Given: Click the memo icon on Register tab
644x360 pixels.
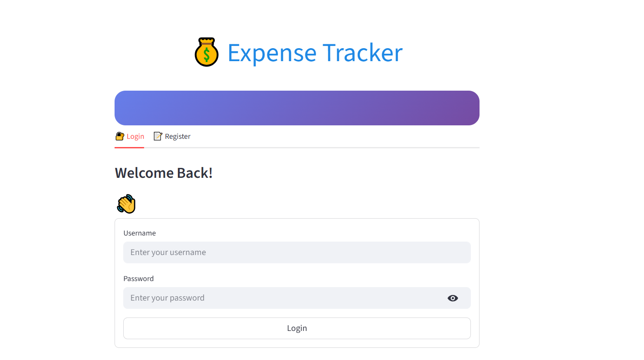Looking at the screenshot, I should point(158,136).
